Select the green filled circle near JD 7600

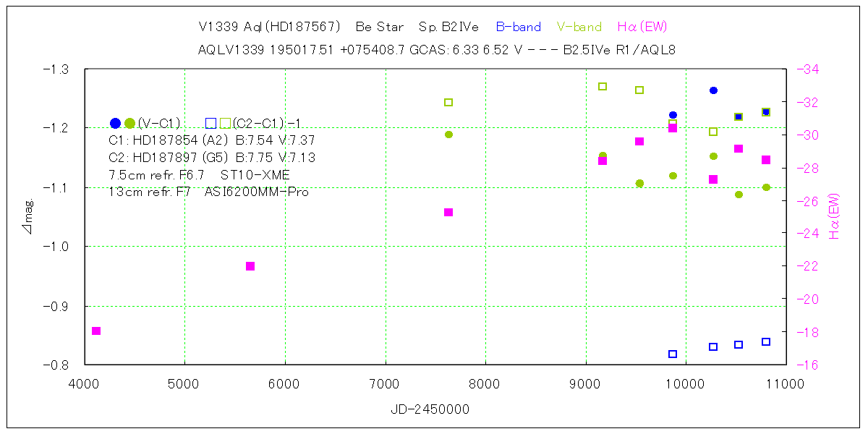(x=448, y=135)
